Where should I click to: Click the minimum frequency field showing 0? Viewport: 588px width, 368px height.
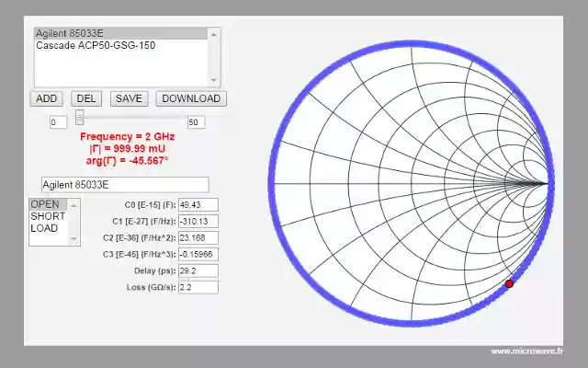58,122
